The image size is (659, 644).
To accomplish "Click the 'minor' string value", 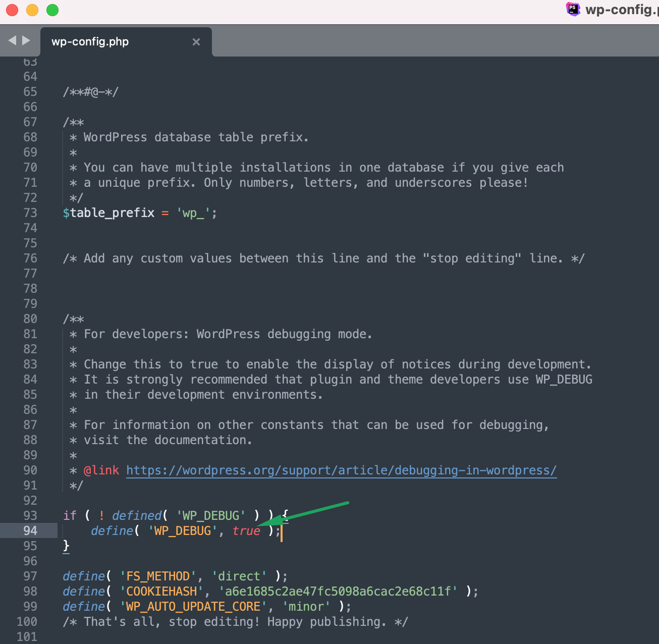I will click(x=306, y=607).
